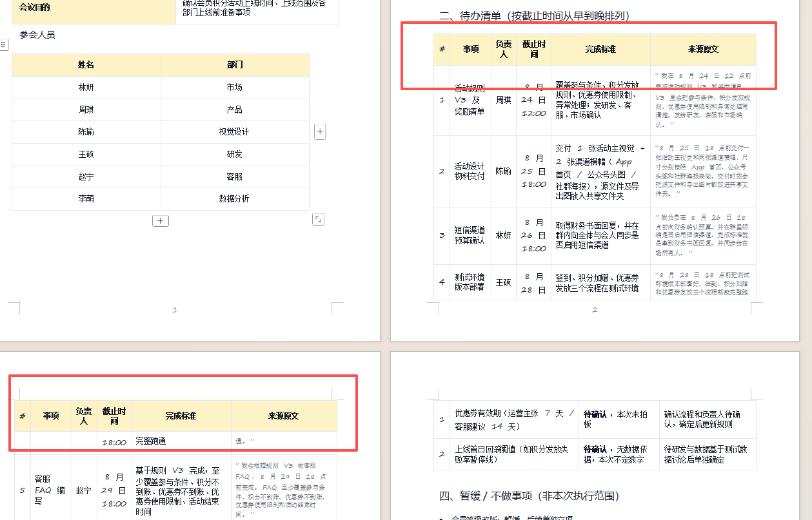Click the 产品 department cell

coord(235,110)
